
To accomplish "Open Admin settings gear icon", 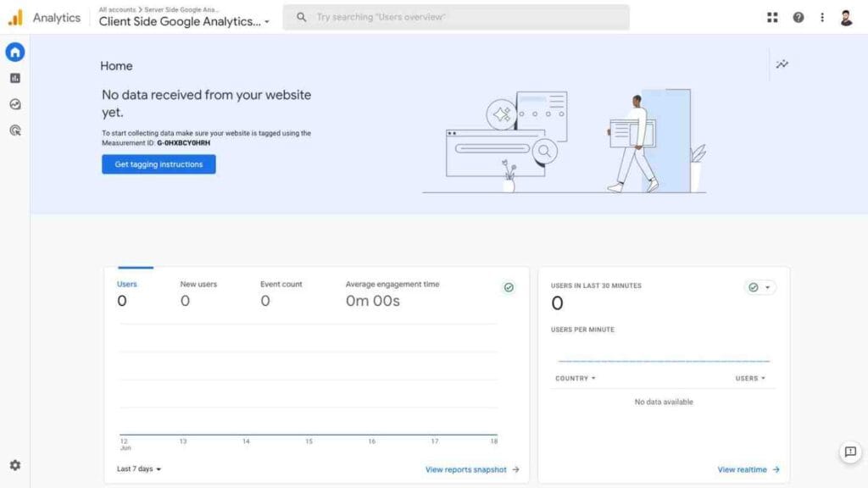I will pos(15,465).
